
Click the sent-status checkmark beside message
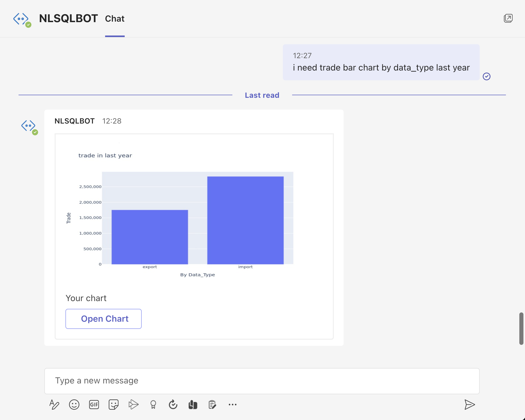coord(487,76)
